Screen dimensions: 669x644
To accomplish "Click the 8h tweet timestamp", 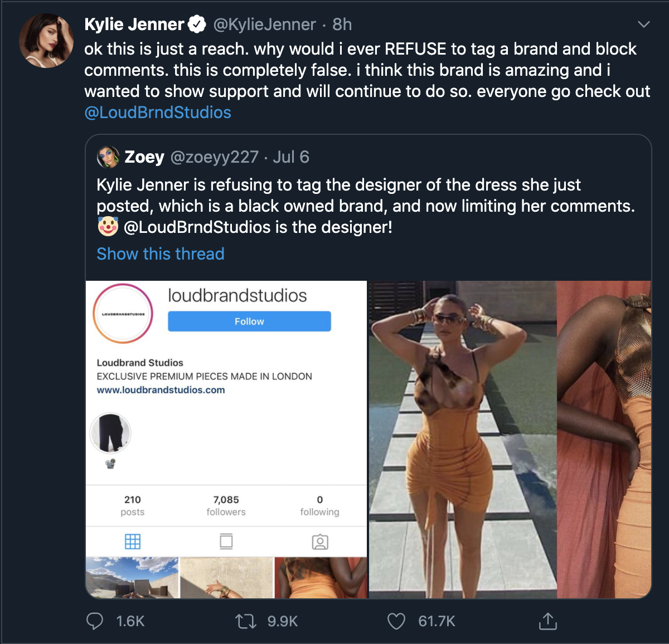I will pos(342,25).
